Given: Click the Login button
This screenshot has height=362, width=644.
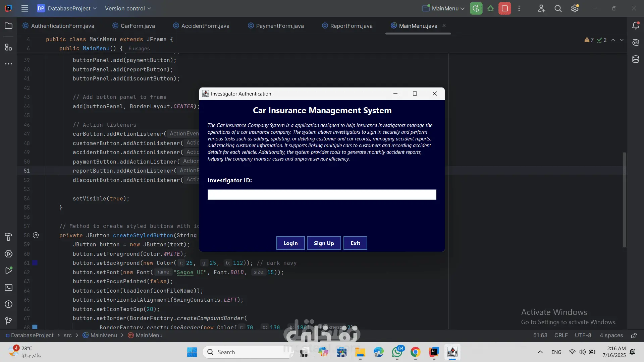Looking at the screenshot, I should click(290, 243).
